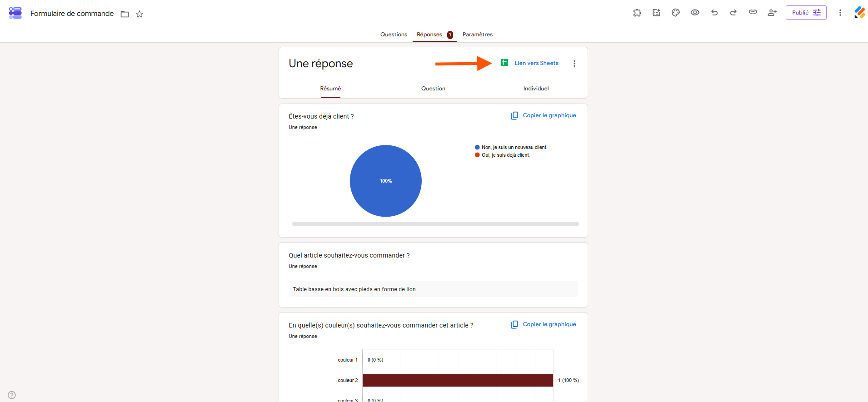
Task: Open the colorful extension icon at the top right
Action: click(859, 13)
